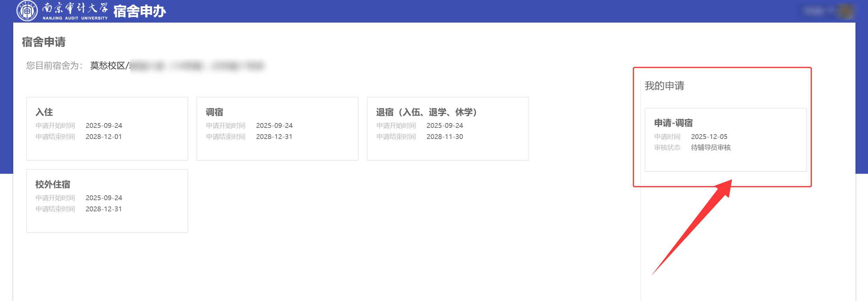Click the 2028-12-01 end date in 入住

(104, 137)
